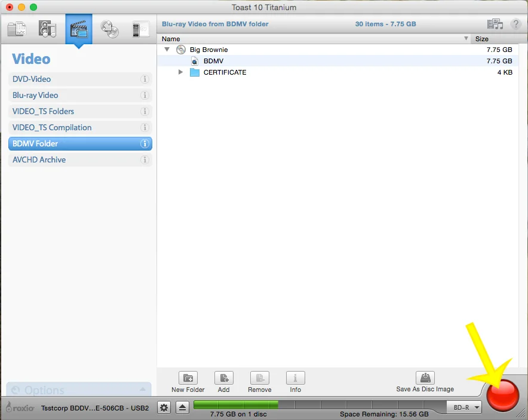
Task: Click the Add file icon
Action: (x=224, y=378)
